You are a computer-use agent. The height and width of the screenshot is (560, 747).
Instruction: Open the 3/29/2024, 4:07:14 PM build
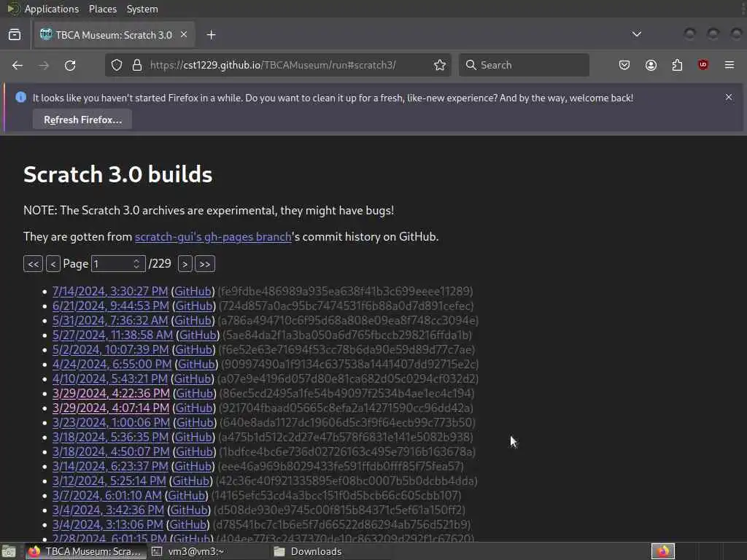click(111, 408)
